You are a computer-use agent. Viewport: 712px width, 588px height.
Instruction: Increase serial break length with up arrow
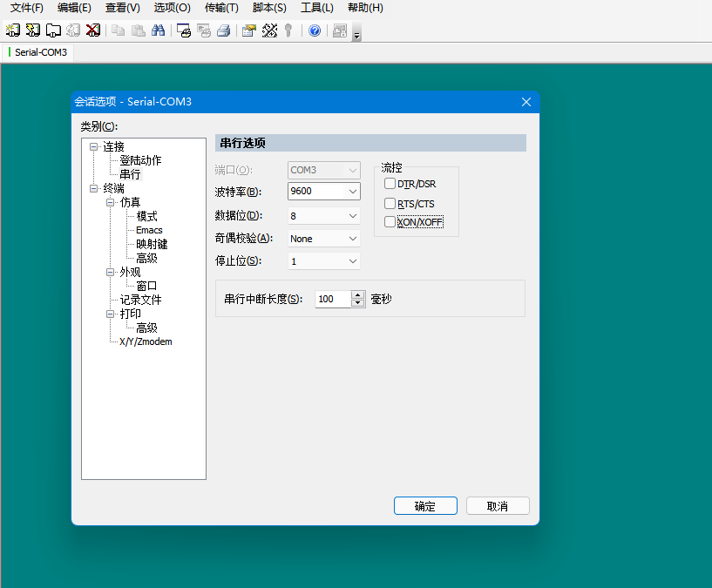point(358,295)
